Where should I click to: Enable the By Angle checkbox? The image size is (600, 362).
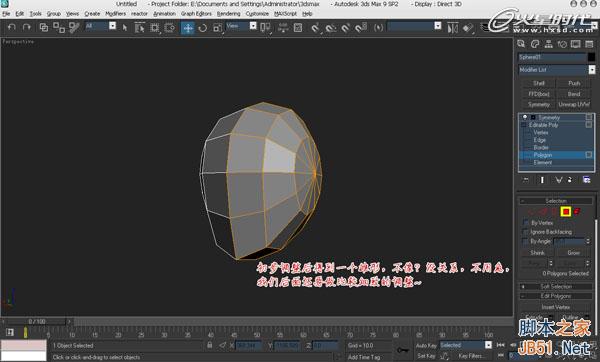[x=526, y=241]
